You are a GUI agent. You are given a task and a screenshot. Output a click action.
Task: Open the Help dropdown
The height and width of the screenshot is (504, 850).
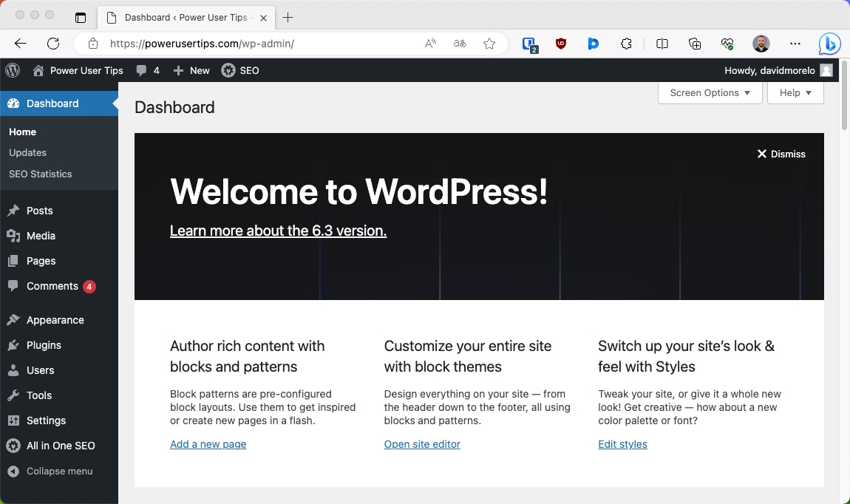coord(795,92)
